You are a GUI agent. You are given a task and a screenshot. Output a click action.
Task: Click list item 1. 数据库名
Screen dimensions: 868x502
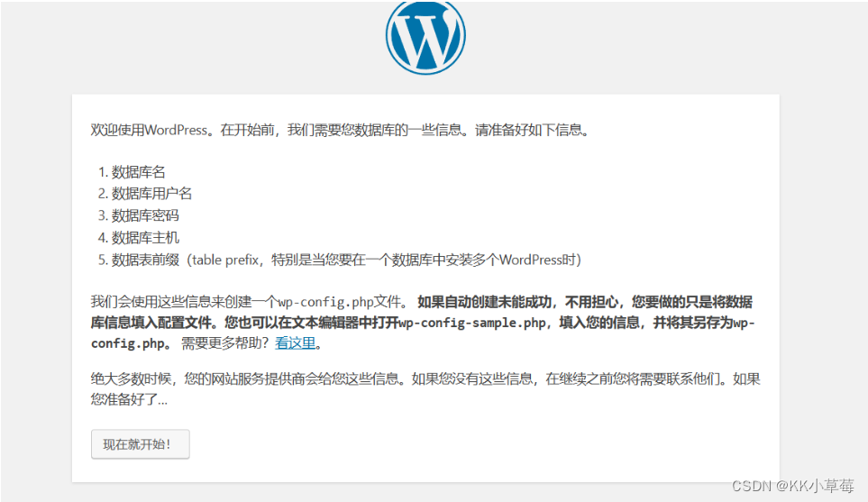coord(132,172)
